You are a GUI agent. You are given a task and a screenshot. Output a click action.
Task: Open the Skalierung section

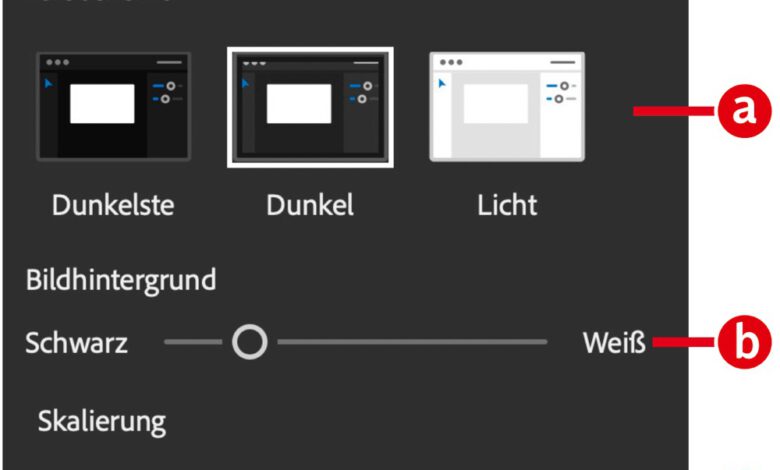click(102, 421)
